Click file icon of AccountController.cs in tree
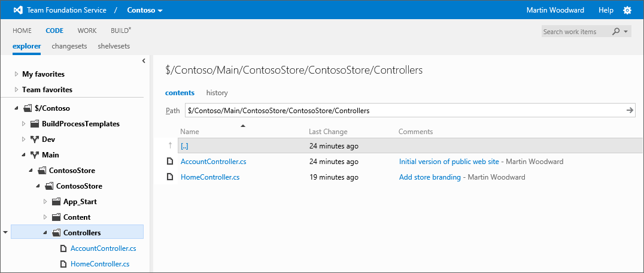This screenshot has width=644, height=273. (63, 248)
